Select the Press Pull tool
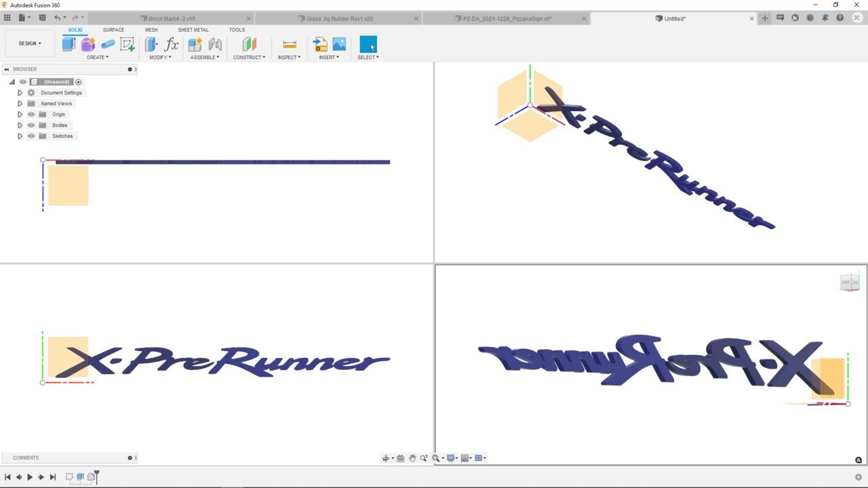This screenshot has width=868, height=488. [151, 45]
